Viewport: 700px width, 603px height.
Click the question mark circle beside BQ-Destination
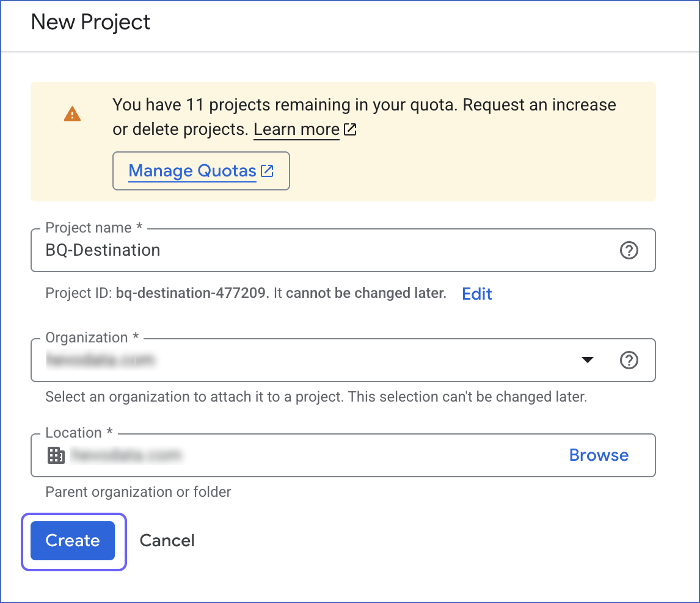(x=629, y=250)
